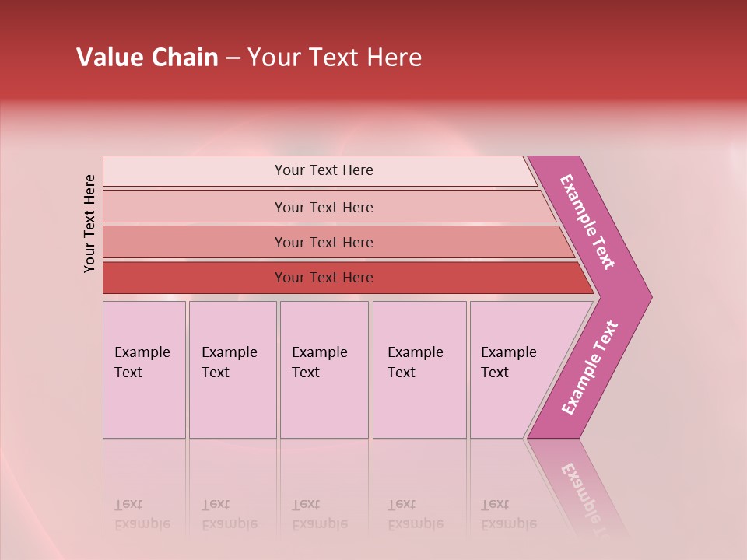The height and width of the screenshot is (560, 747).
Task: Click the mirrored reflection text under the middle box
Action: point(319,515)
